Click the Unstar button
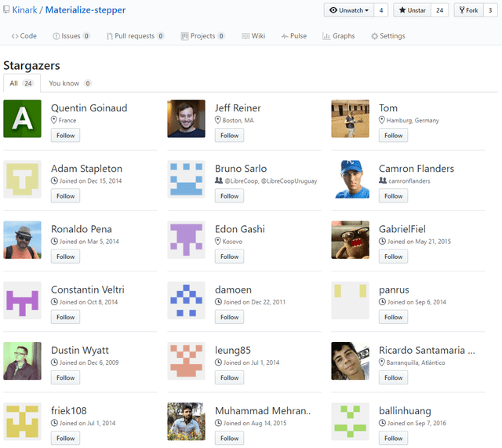Screen dimensions: 502x448 click(412, 10)
